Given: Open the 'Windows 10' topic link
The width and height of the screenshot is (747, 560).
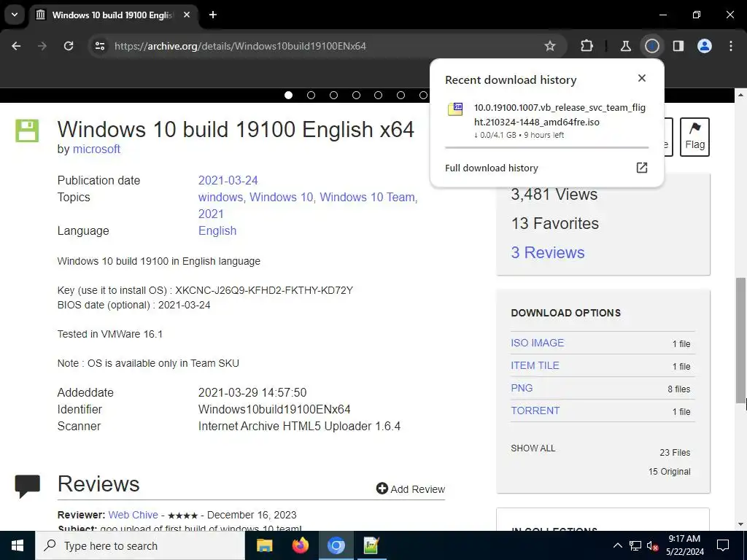Looking at the screenshot, I should (282, 197).
